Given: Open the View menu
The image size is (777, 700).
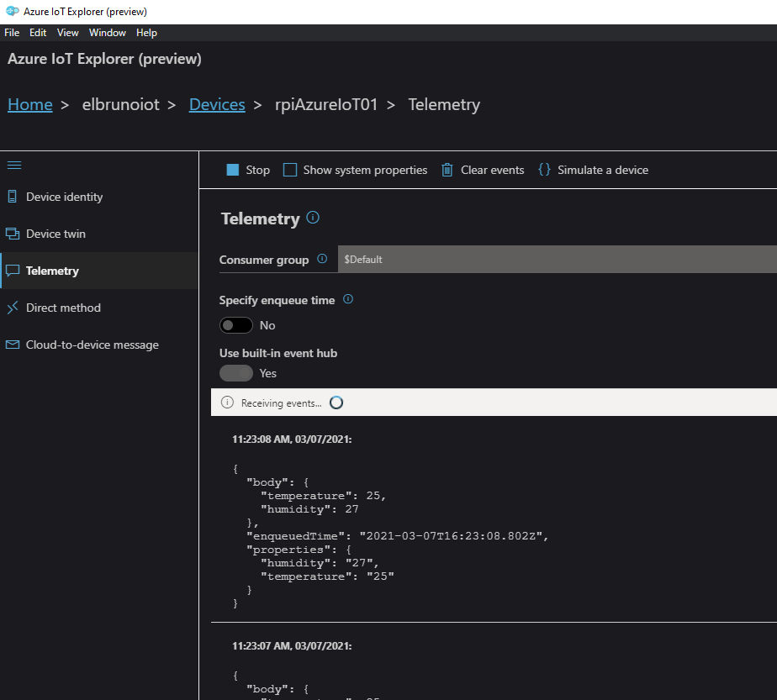Looking at the screenshot, I should (68, 33).
